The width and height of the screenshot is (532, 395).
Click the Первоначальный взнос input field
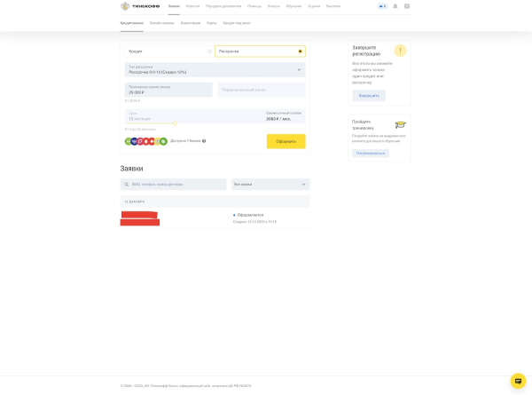(x=261, y=90)
